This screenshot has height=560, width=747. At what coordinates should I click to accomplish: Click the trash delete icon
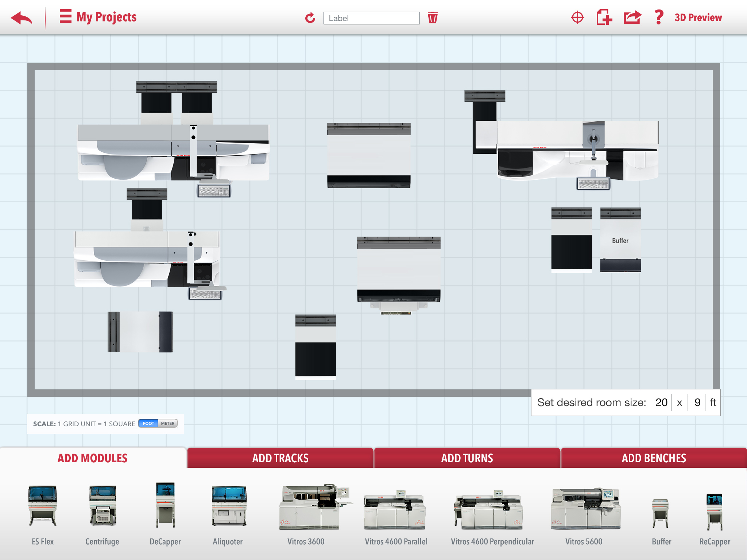(x=433, y=17)
